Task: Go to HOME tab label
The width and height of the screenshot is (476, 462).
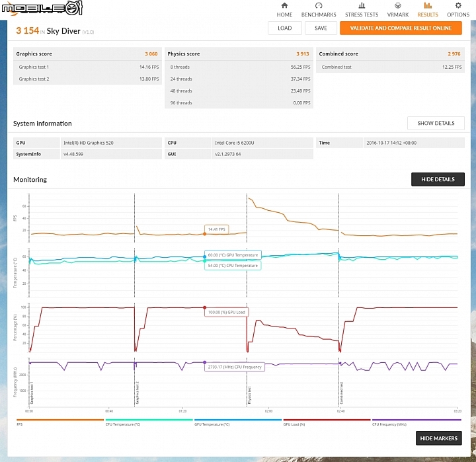Action: [284, 15]
